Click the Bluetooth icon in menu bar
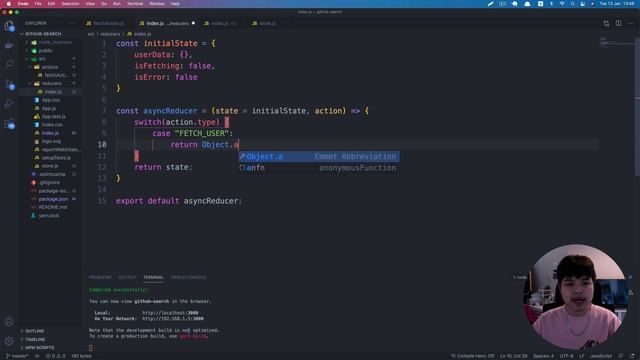This screenshot has height=360, width=640. (551, 4)
